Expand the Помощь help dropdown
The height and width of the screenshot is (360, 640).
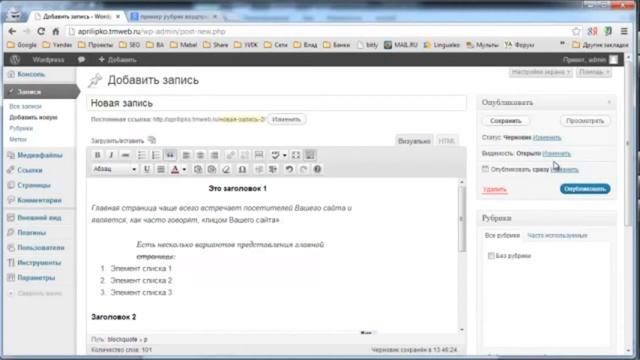tap(594, 72)
